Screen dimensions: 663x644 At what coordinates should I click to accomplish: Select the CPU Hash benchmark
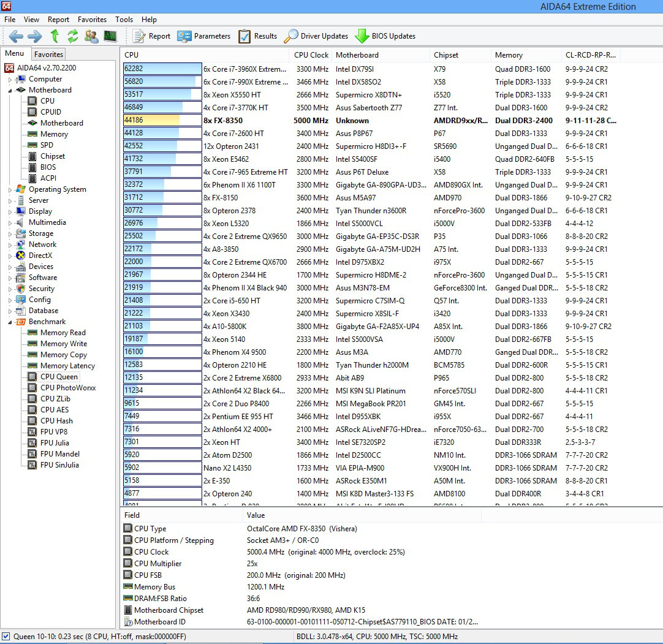pyautogui.click(x=56, y=421)
